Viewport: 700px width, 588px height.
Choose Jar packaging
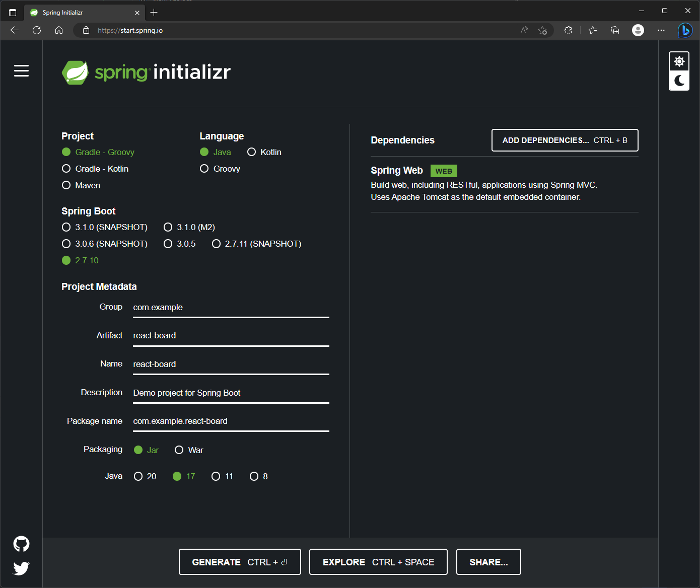(x=147, y=450)
